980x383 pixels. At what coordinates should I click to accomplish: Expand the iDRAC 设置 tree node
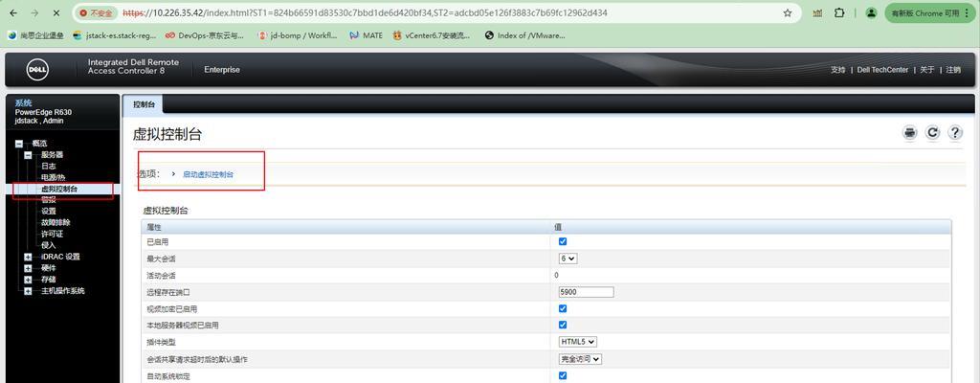click(28, 258)
